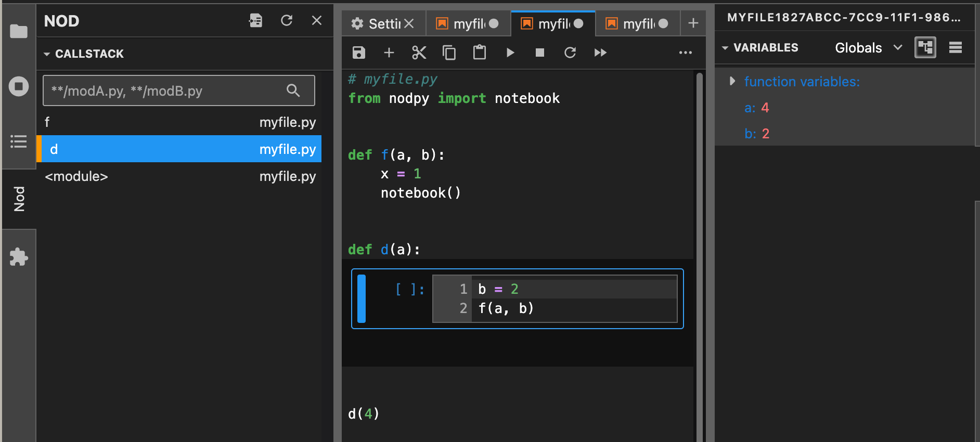
Task: Restart the kernel
Action: point(570,53)
